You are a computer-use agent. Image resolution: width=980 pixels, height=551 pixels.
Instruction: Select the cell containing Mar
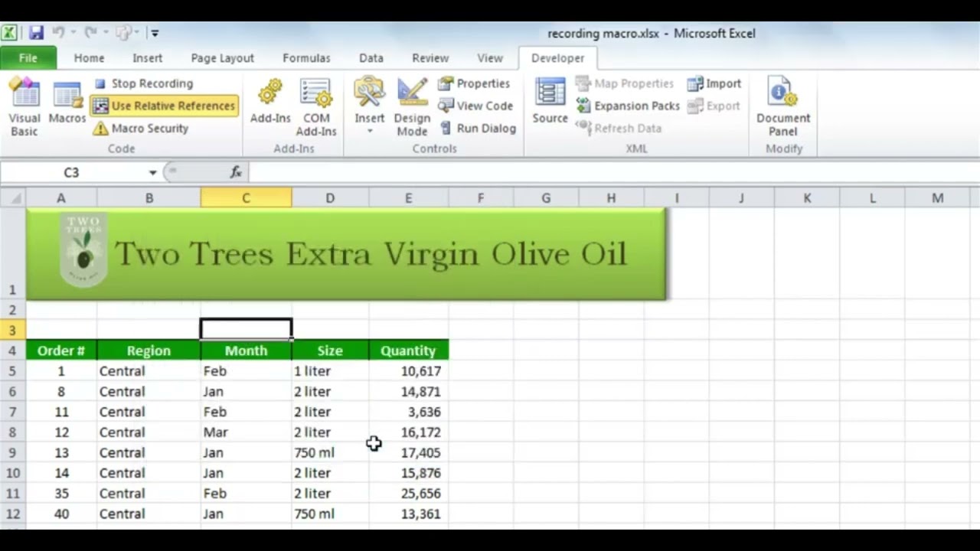246,432
